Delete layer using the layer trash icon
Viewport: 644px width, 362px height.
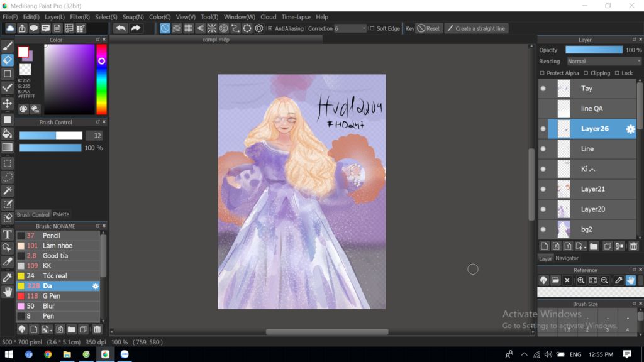tap(633, 246)
